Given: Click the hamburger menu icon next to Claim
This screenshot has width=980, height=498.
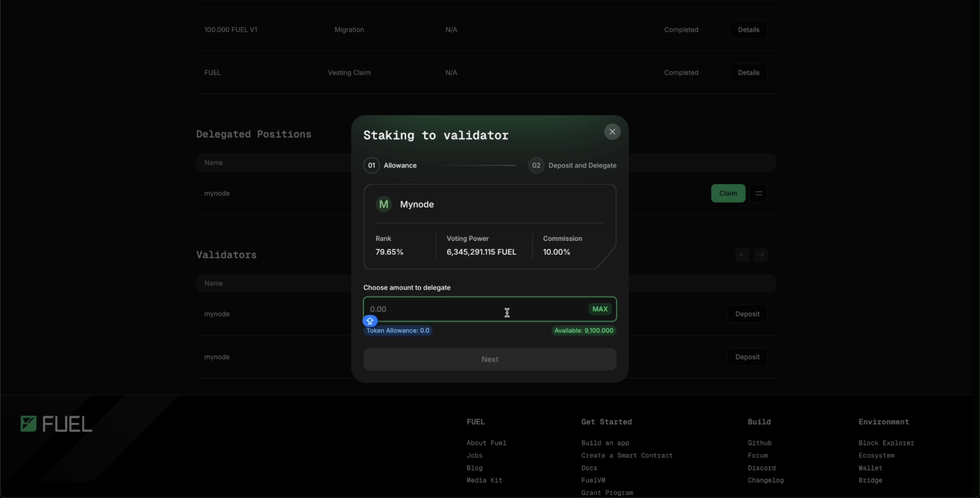Looking at the screenshot, I should [759, 192].
